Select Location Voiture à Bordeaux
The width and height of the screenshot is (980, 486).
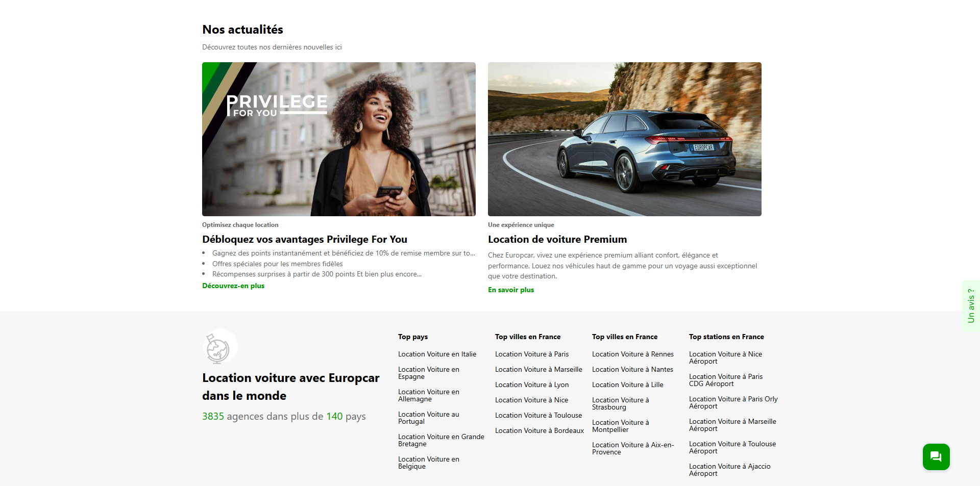pyautogui.click(x=540, y=430)
